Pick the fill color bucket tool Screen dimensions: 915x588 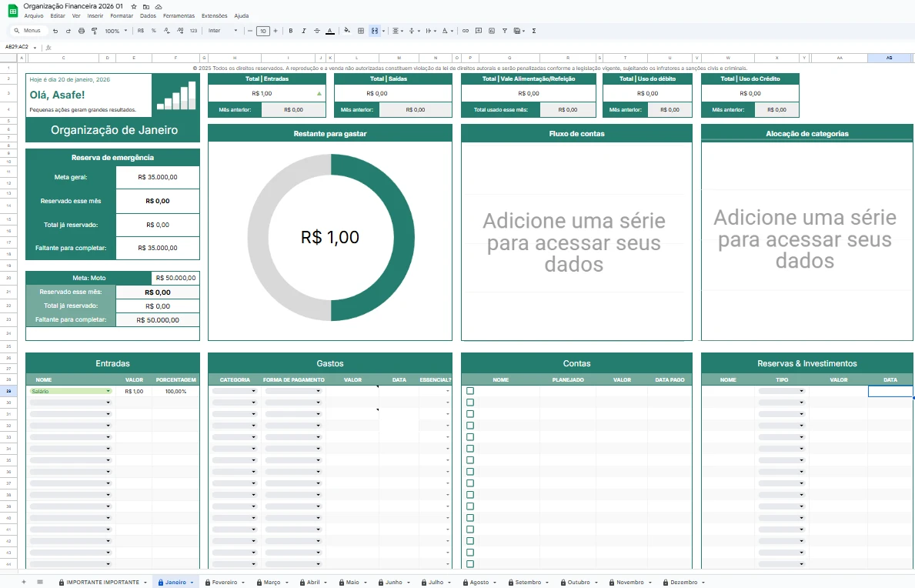pyautogui.click(x=346, y=31)
